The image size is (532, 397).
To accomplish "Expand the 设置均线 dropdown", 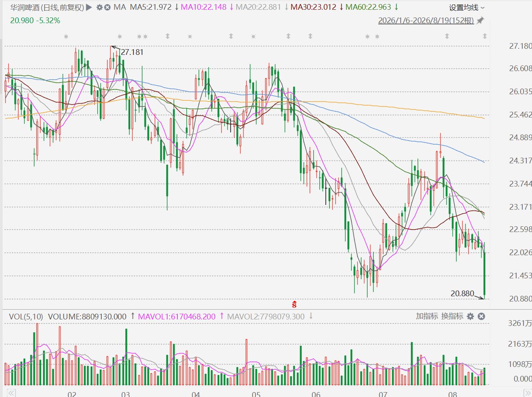I will [x=467, y=8].
